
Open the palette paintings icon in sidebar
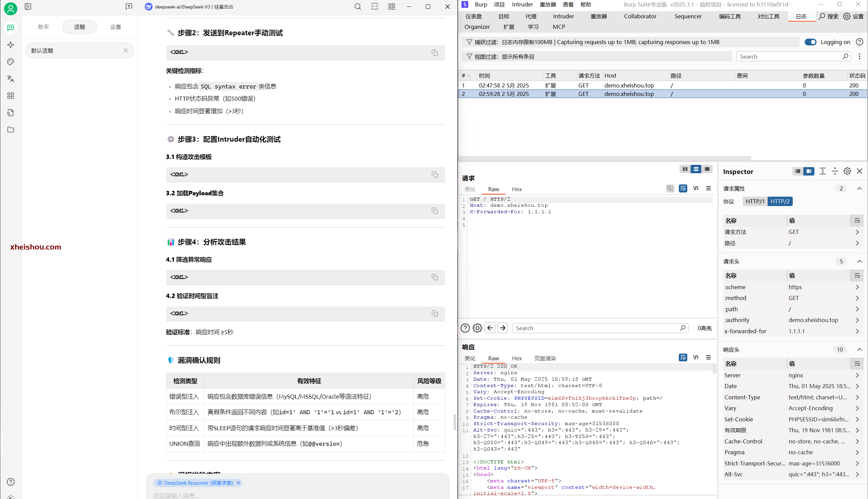tap(11, 62)
